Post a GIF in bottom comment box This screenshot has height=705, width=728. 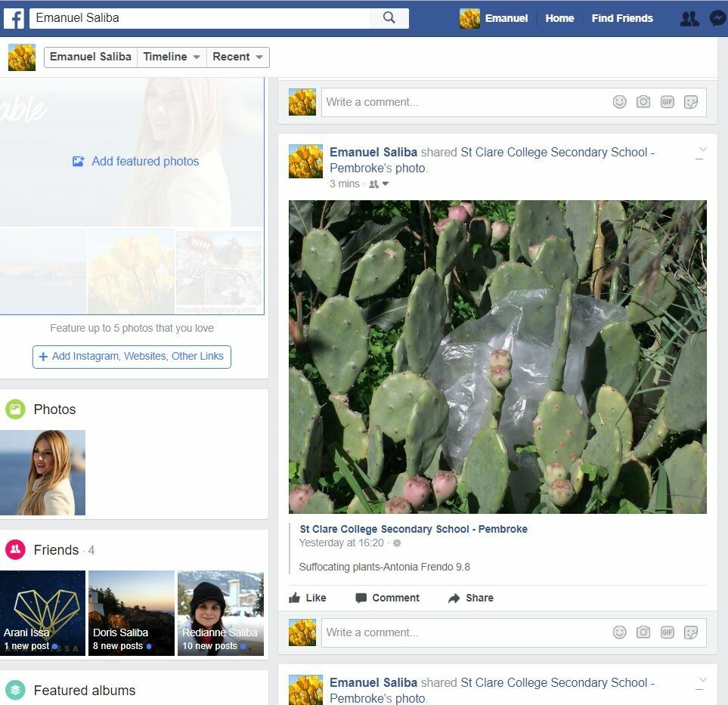click(667, 632)
